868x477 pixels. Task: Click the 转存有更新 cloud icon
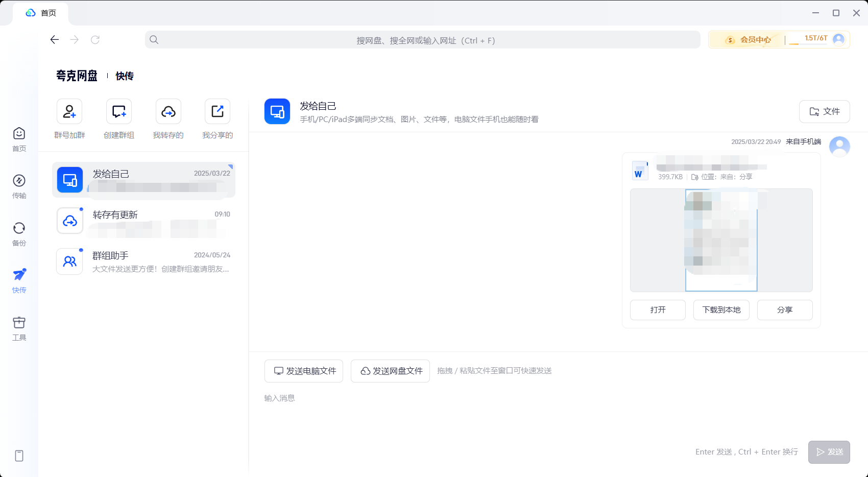coord(69,221)
